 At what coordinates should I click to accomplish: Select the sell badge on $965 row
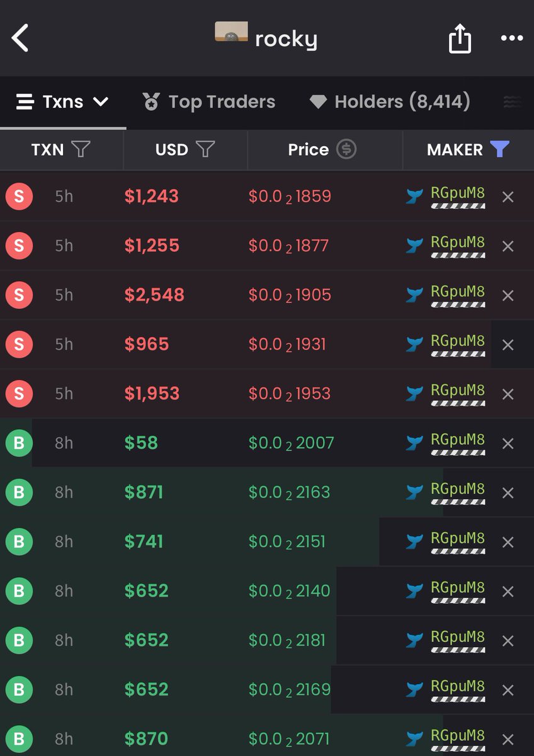(19, 344)
